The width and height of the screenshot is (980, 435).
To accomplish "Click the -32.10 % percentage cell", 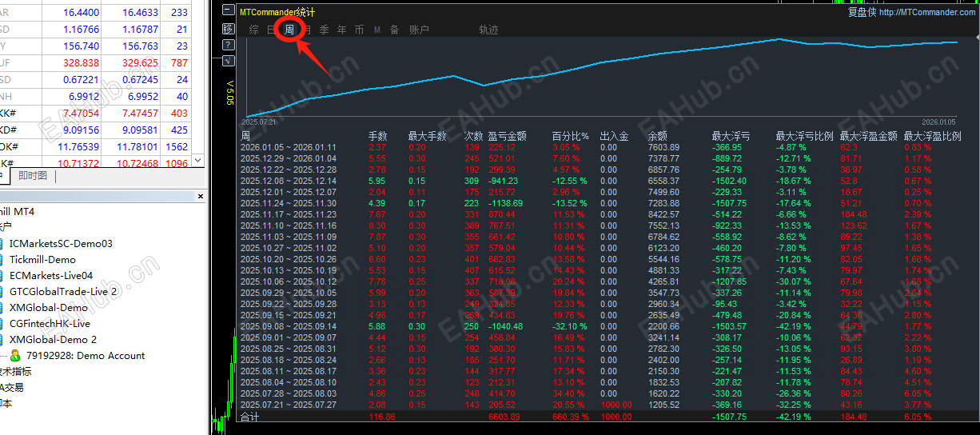I will pos(571,326).
